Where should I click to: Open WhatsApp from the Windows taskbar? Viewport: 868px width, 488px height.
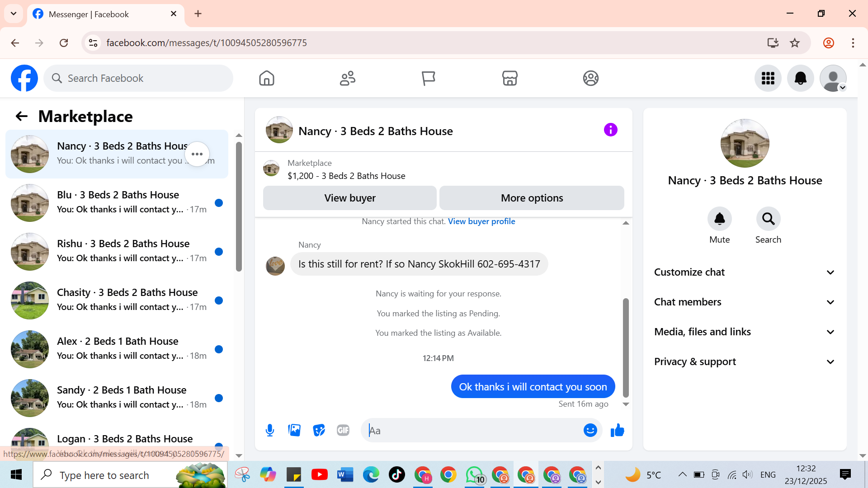[x=474, y=475]
